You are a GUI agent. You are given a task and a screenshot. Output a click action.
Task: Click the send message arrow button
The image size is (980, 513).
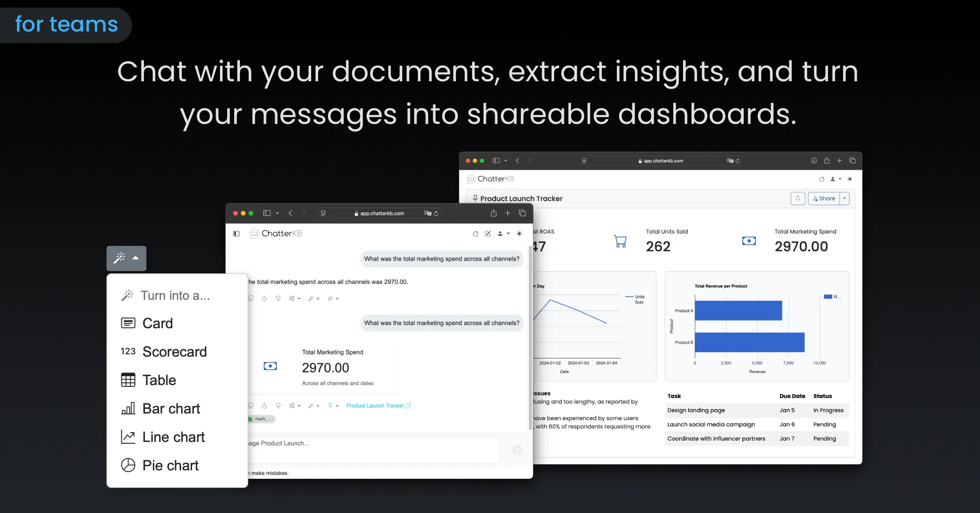click(x=517, y=450)
